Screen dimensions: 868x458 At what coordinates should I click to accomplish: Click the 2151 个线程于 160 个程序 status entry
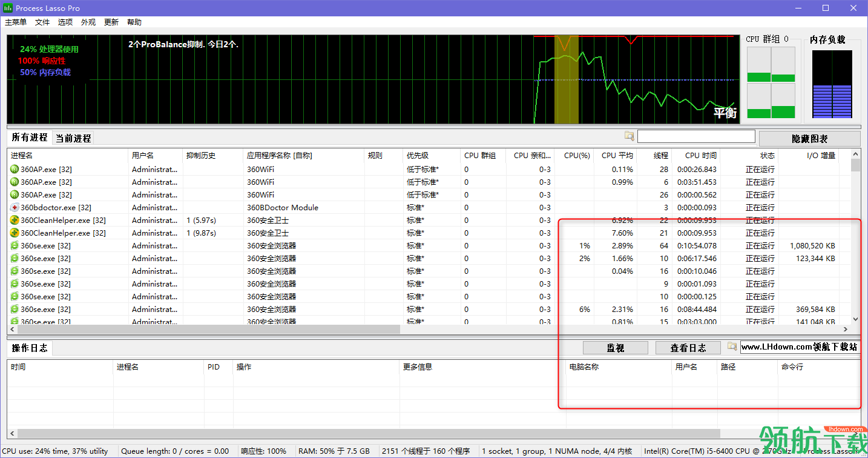[x=426, y=451]
